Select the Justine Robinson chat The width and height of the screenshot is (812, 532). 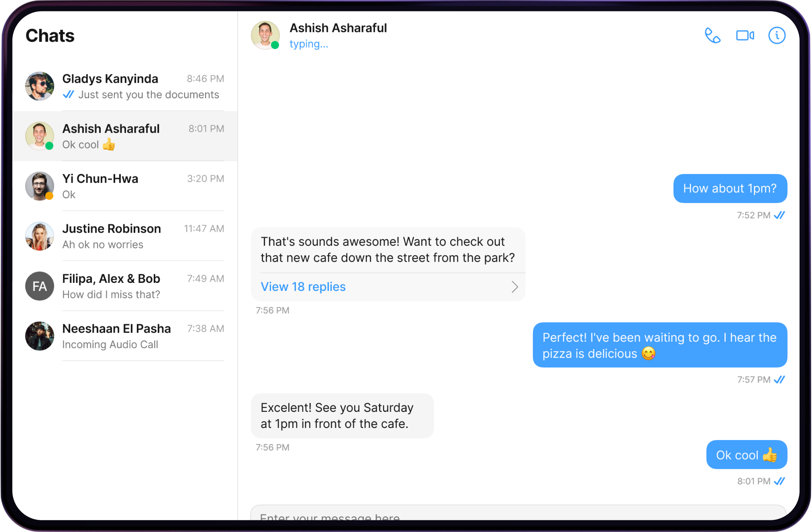pos(143,236)
